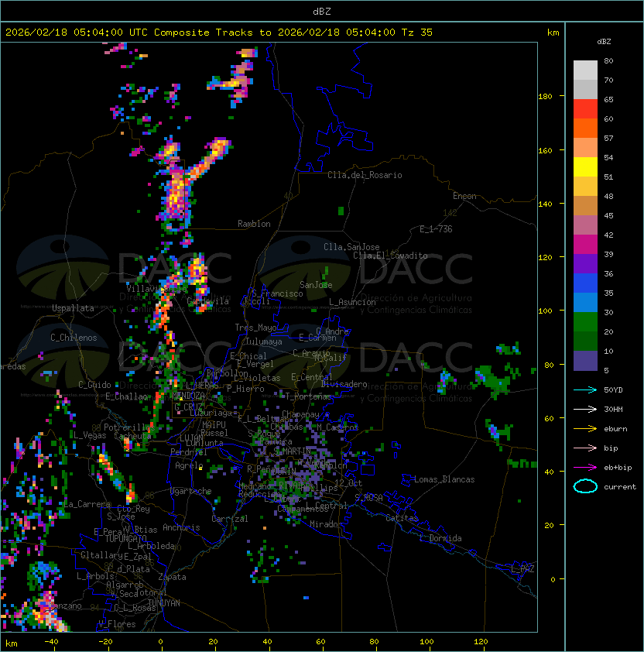Click the 'Mirador' map label
The width and height of the screenshot is (644, 652).
pyautogui.click(x=327, y=524)
